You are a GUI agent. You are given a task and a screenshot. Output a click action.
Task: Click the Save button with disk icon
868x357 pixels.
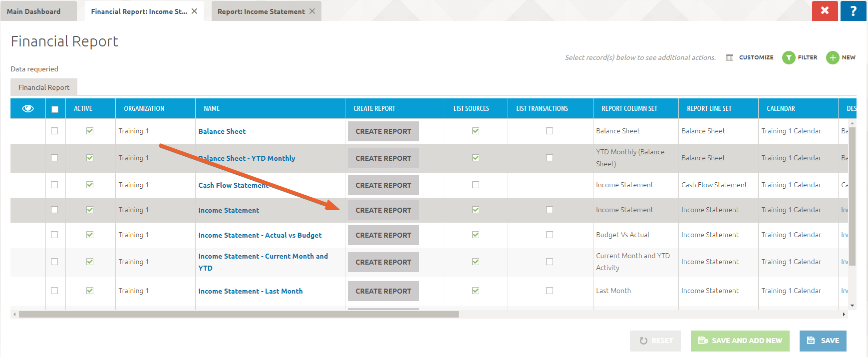(x=823, y=341)
